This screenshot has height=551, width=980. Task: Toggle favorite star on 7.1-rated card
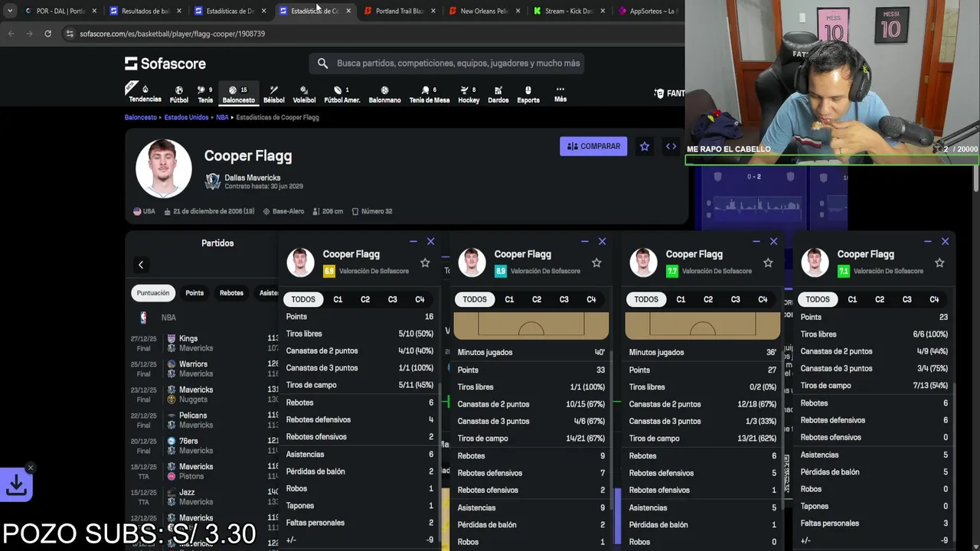(939, 262)
